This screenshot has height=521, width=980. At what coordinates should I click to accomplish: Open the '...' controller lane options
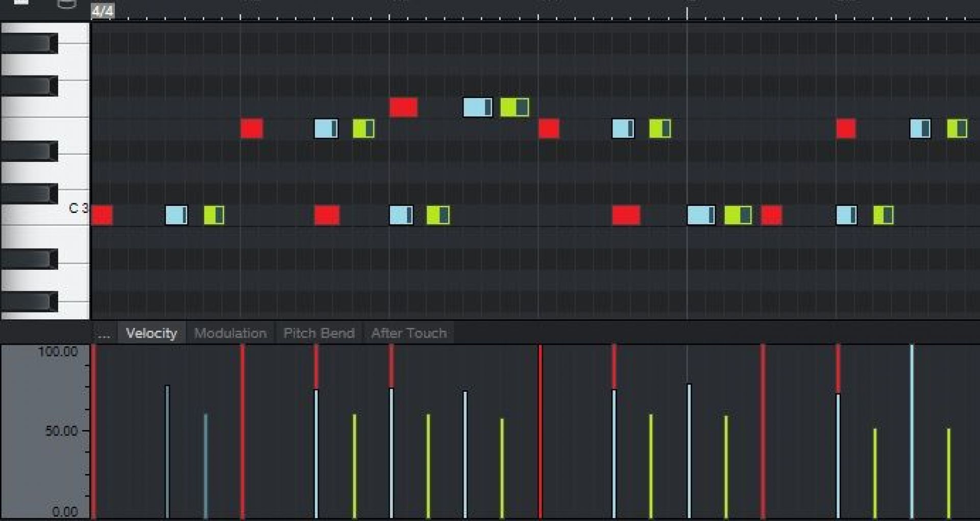pyautogui.click(x=104, y=334)
